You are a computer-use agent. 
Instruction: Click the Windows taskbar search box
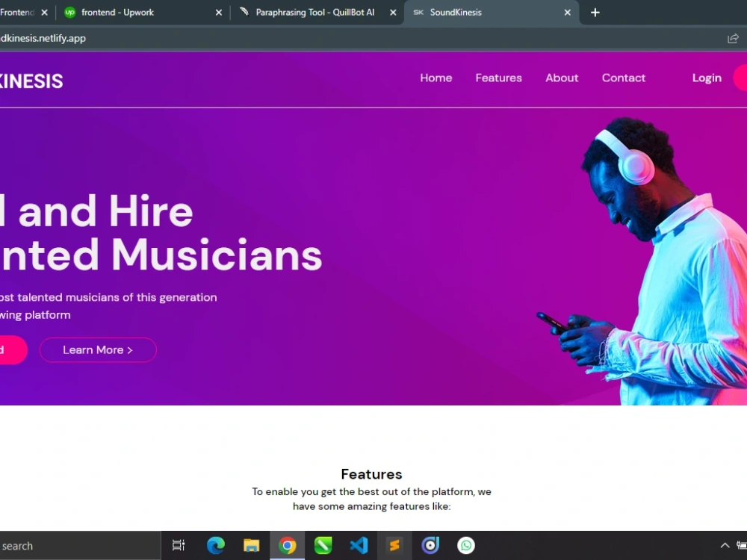tap(80, 546)
